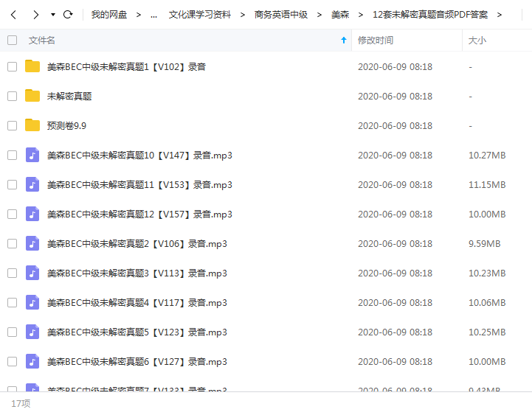The height and width of the screenshot is (415, 532).
Task: Select file 美森BEC中级未解密真题11【V153】录音.mp3
Action: coord(139,185)
